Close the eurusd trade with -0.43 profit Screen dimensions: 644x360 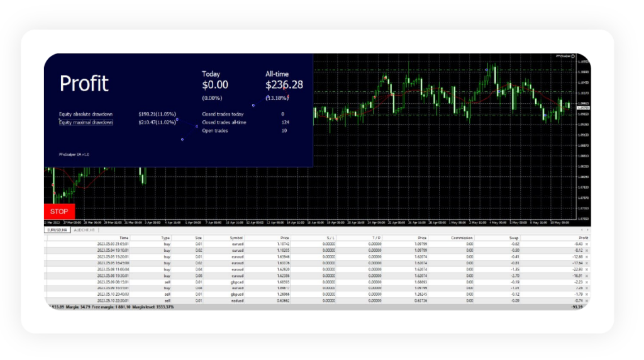coord(586,243)
